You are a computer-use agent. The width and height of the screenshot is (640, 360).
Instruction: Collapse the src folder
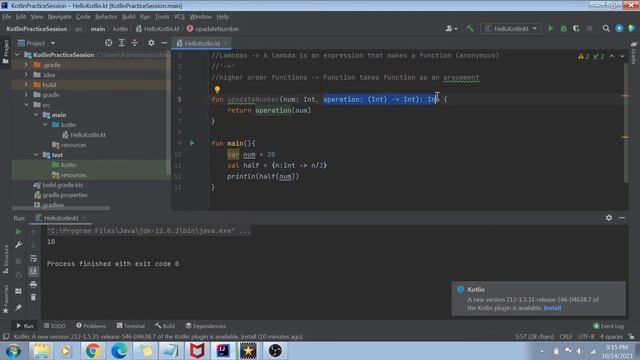pyautogui.click(x=26, y=105)
